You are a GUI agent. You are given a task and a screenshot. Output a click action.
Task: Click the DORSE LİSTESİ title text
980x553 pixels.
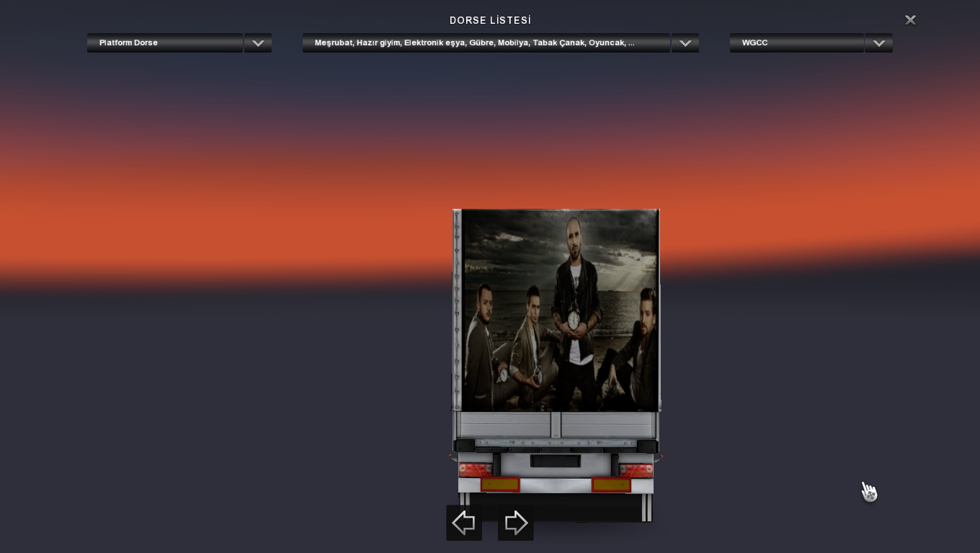coord(490,20)
